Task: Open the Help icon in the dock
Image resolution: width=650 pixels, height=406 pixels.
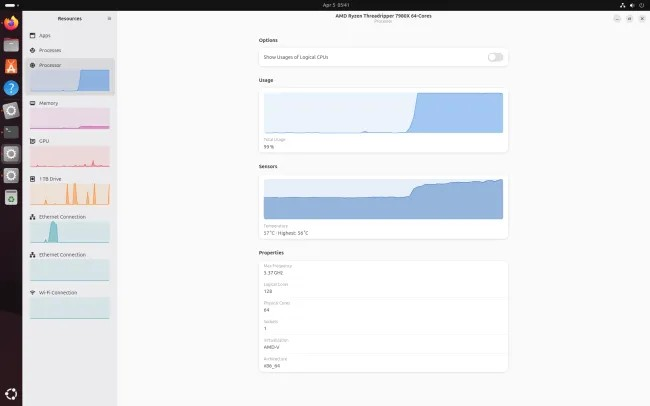Action: coord(11,88)
